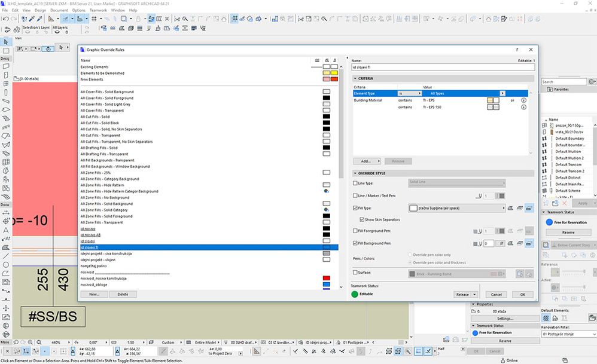Click the blue swatch of nosivost_obloge

[x=326, y=285]
